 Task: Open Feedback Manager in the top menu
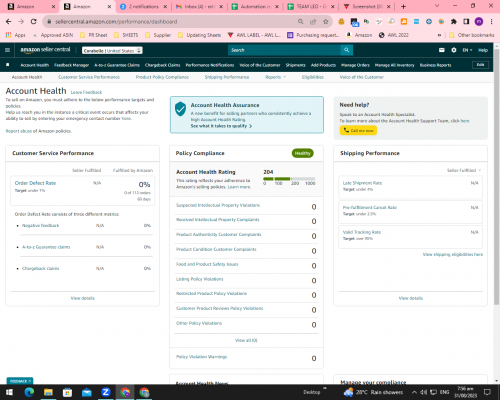(71, 65)
